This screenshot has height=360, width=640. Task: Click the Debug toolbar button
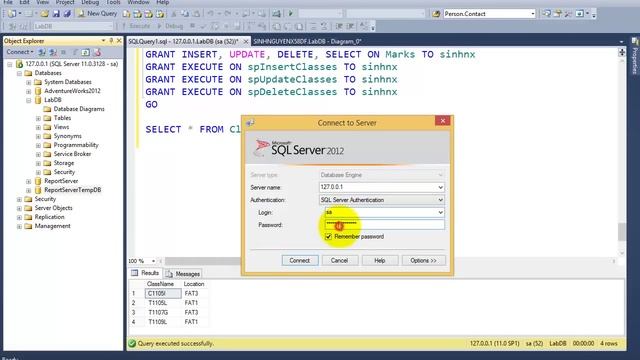[170, 26]
